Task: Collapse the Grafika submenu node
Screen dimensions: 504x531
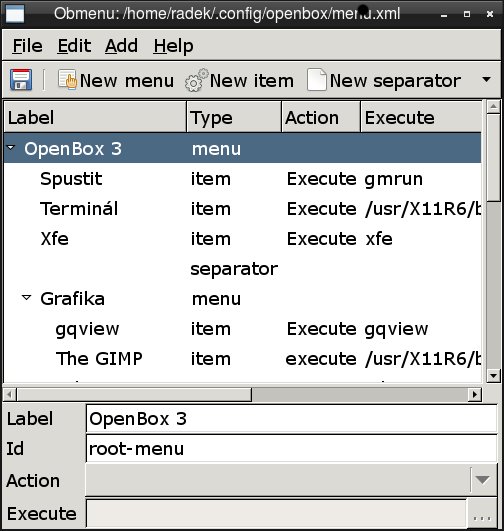Action: click(x=26, y=298)
